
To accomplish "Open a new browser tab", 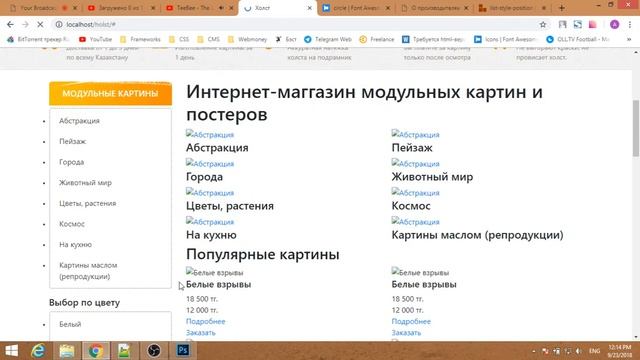I will (x=561, y=8).
